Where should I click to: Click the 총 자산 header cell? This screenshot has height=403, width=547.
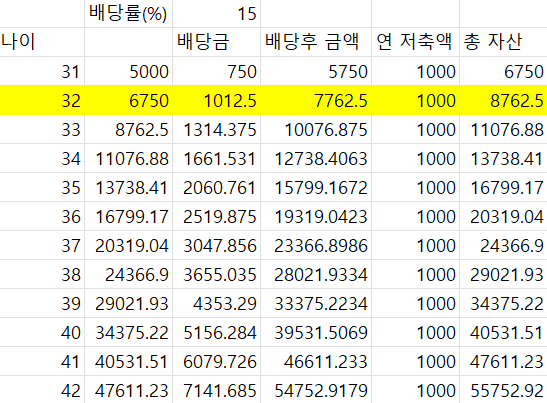(x=503, y=42)
